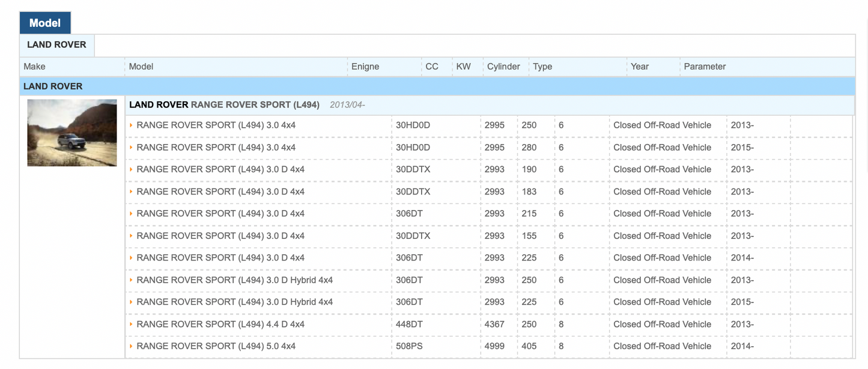The height and width of the screenshot is (369, 868).
Task: Click the arrow icon on the 2013 Hybrid 250 KW row
Action: click(131, 280)
